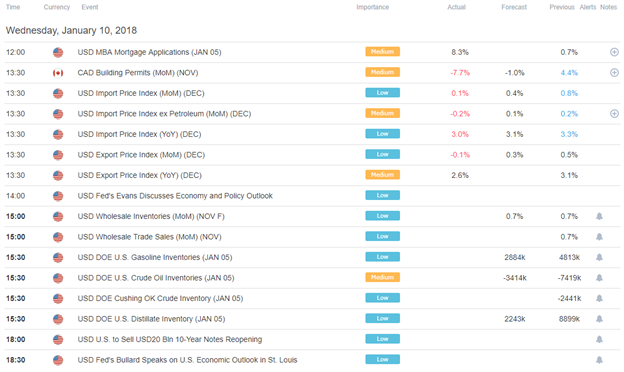Click US flag in Fed's Evans row
Screen dimensions: 624x372
(x=58, y=196)
